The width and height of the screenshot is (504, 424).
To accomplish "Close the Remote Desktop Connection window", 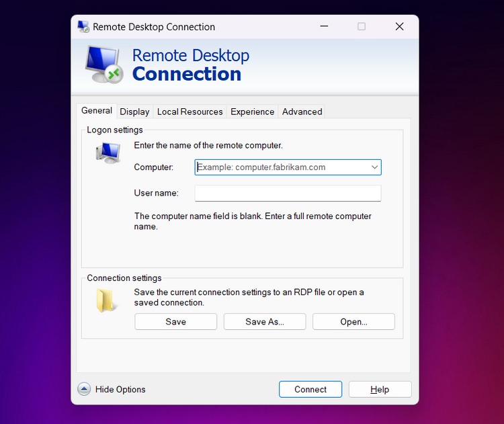I will pos(400,26).
